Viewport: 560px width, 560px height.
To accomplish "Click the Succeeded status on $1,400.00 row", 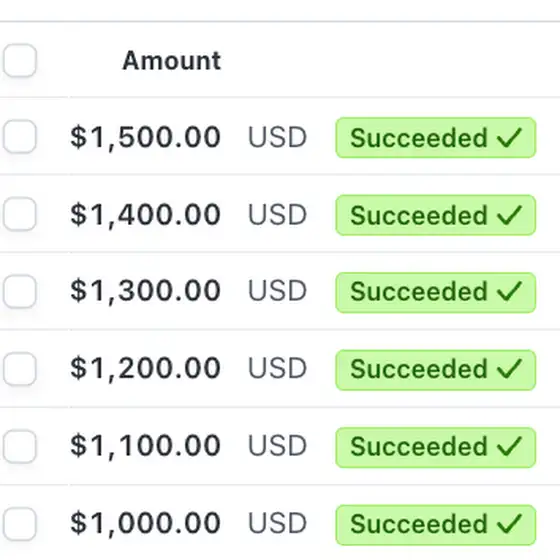I will tap(436, 215).
